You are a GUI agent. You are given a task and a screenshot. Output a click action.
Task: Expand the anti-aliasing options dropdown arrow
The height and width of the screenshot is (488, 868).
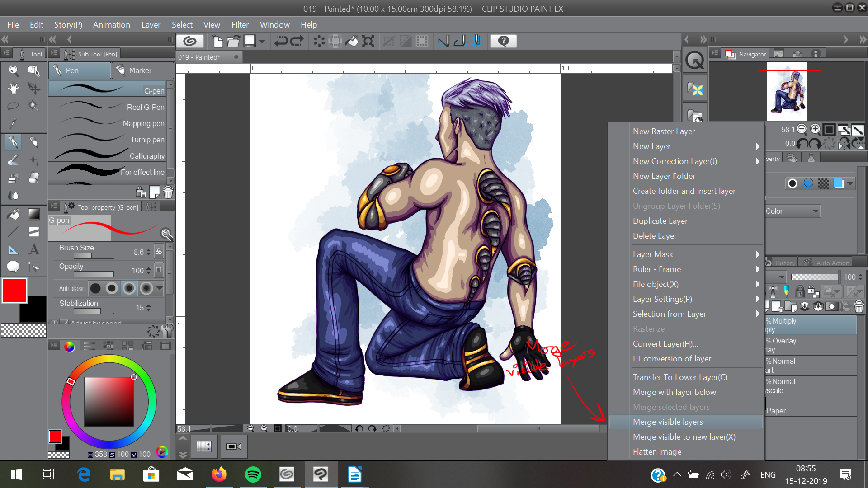[159, 288]
